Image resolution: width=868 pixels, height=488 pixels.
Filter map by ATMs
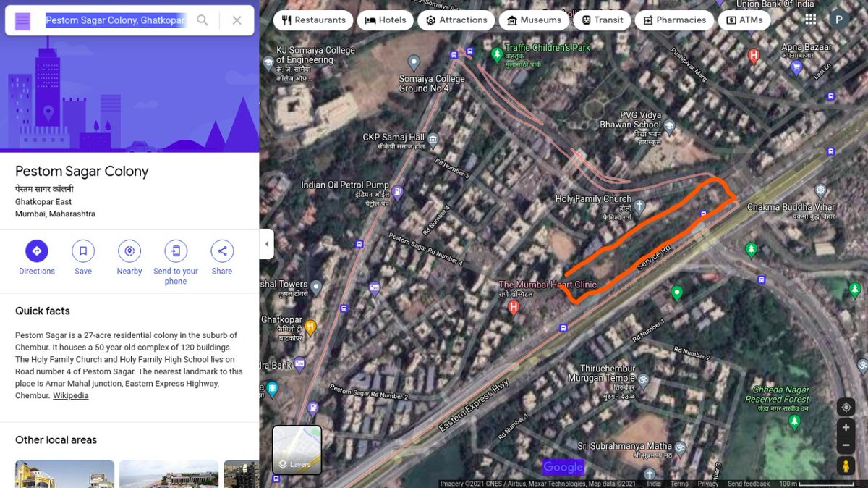coord(744,20)
